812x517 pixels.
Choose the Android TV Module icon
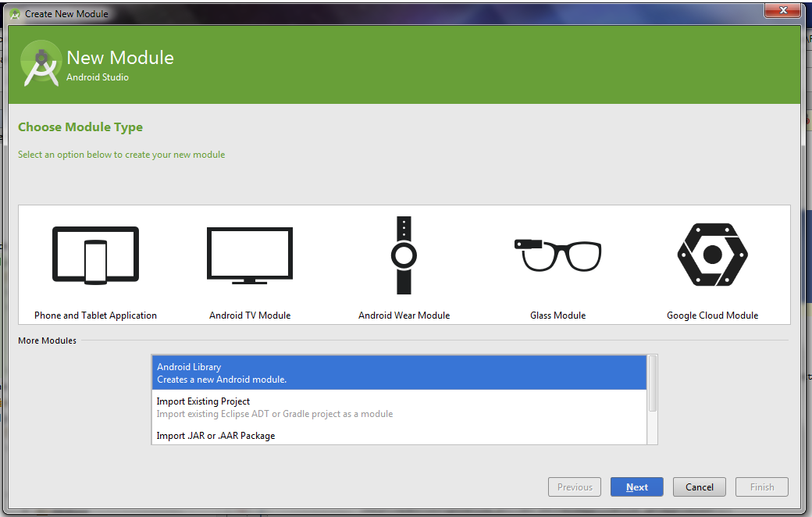tap(250, 255)
